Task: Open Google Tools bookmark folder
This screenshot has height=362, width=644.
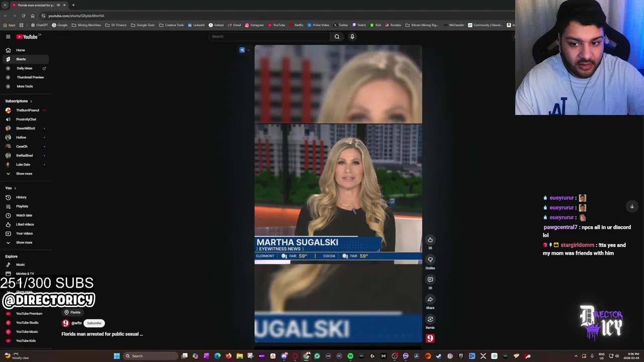Action: (x=143, y=25)
